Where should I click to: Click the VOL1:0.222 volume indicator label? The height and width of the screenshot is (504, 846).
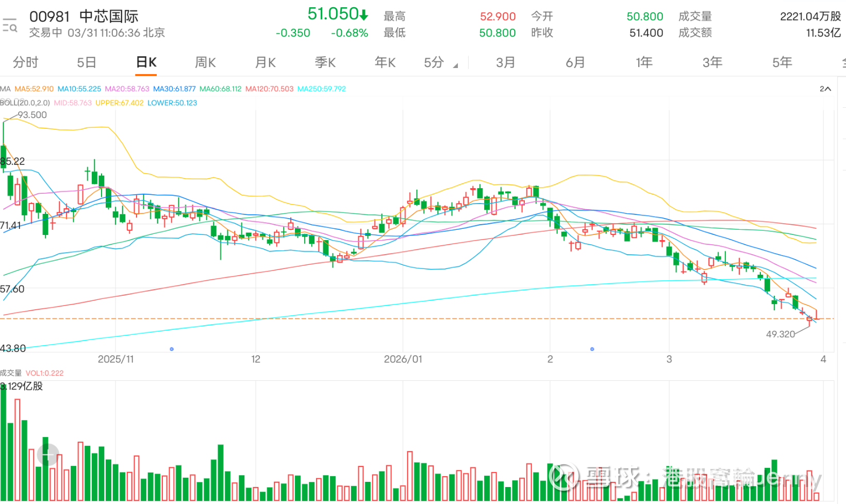(45, 373)
